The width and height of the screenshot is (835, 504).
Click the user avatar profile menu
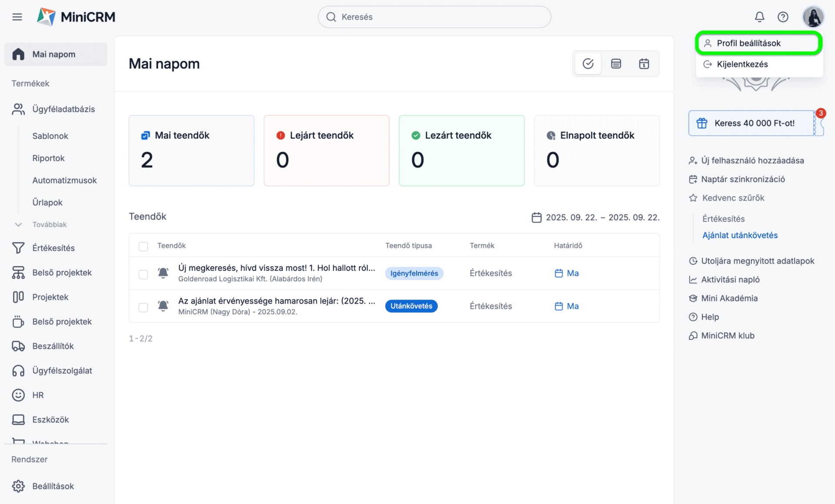click(813, 17)
